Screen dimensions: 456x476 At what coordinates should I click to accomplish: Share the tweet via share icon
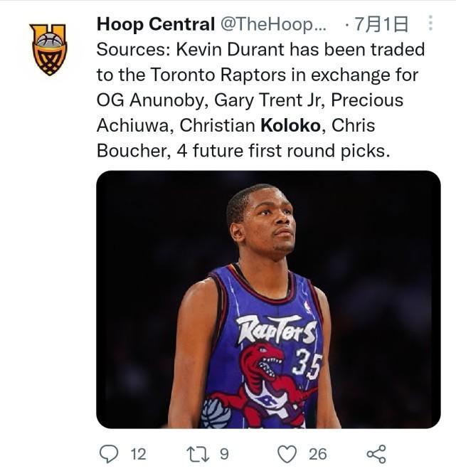[376, 454]
